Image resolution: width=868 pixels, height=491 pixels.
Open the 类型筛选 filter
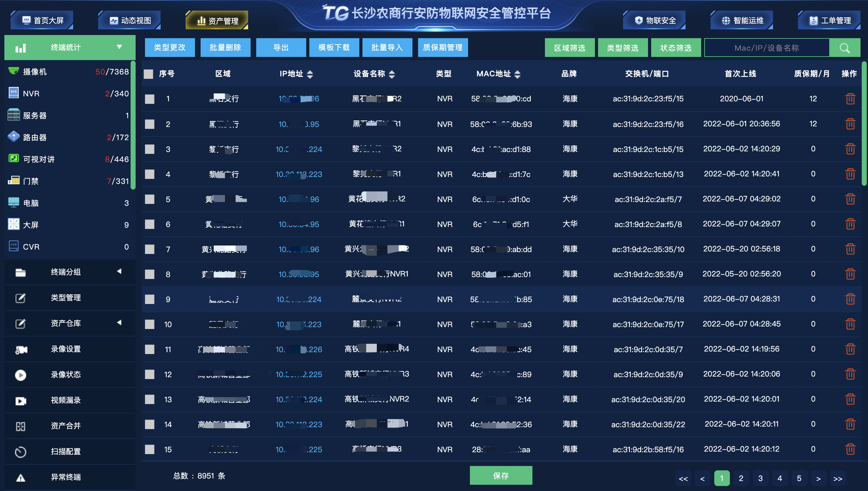(623, 48)
